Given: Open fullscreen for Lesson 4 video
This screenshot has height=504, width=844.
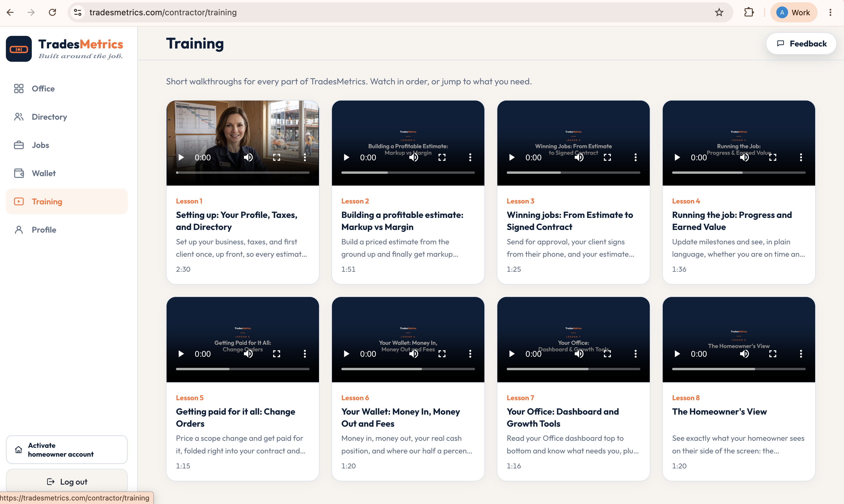Looking at the screenshot, I should pos(772,157).
